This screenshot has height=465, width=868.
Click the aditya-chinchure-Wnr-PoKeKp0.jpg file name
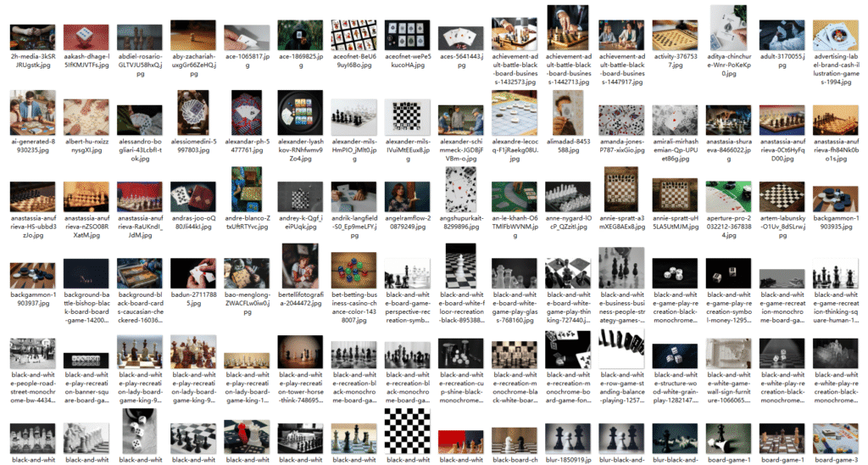729,64
